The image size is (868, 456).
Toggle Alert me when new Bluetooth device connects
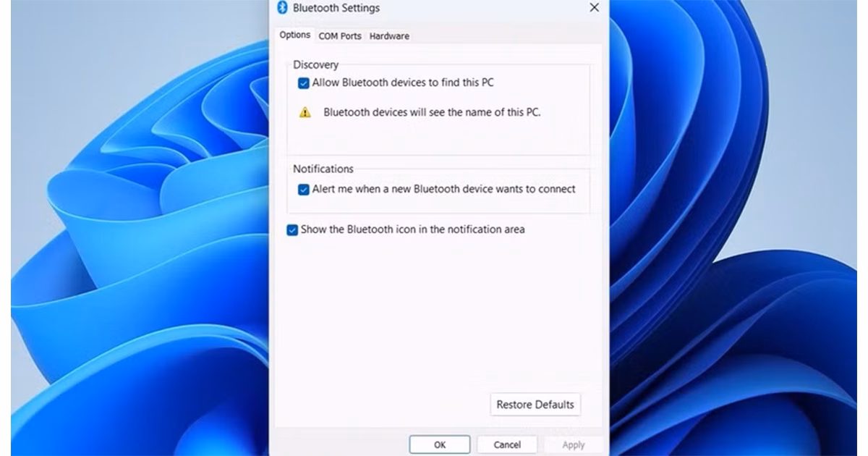point(304,190)
